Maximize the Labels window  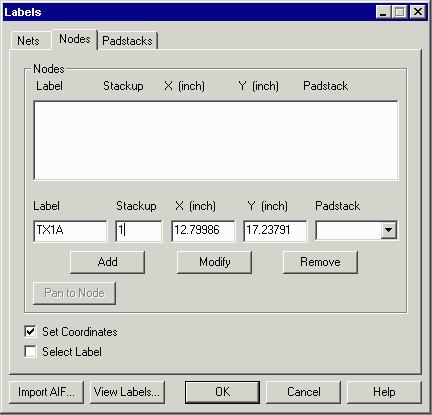pos(400,12)
